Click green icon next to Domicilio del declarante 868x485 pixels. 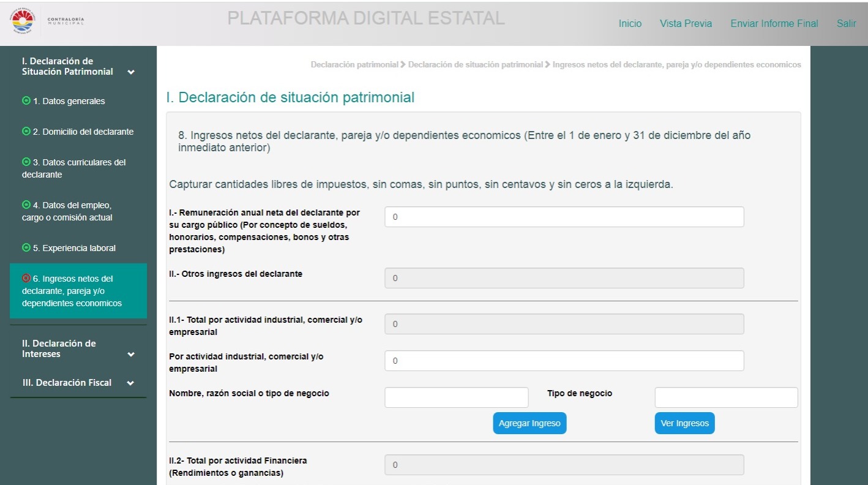tap(26, 131)
